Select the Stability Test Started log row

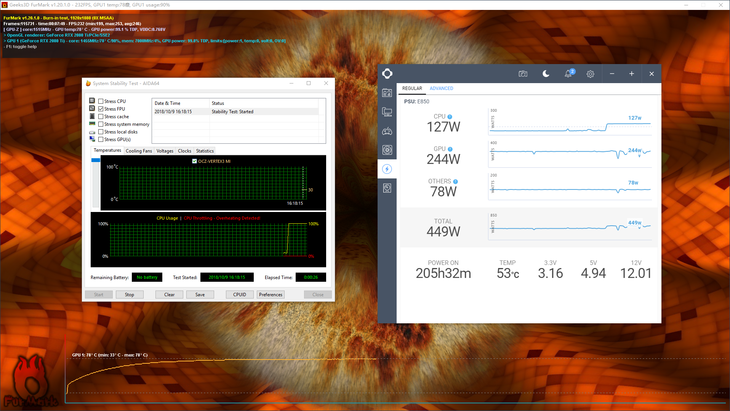pos(236,112)
